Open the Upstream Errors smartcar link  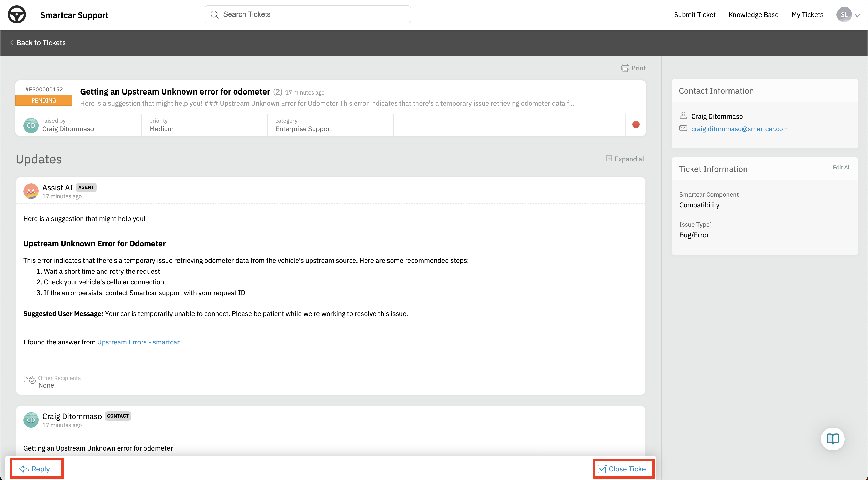pos(138,342)
